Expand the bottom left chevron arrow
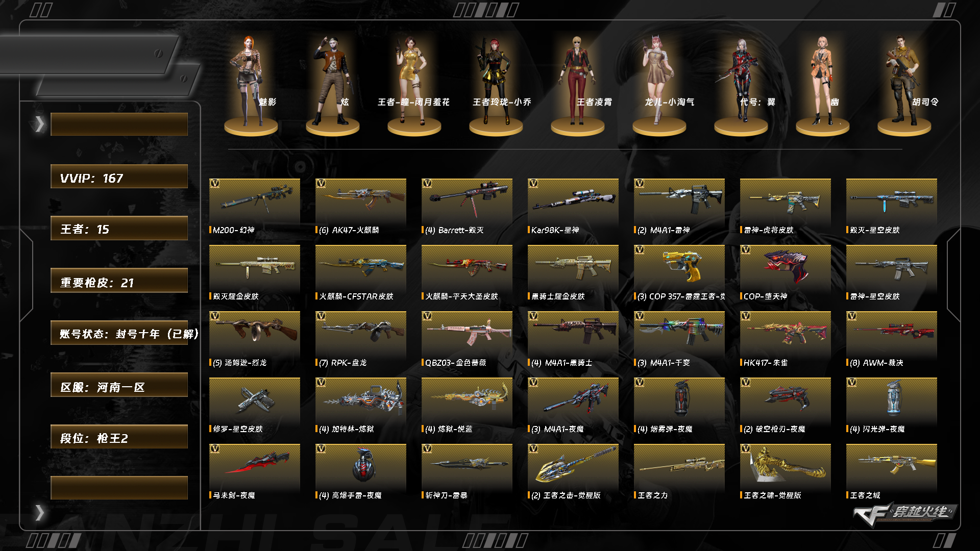 (x=39, y=512)
